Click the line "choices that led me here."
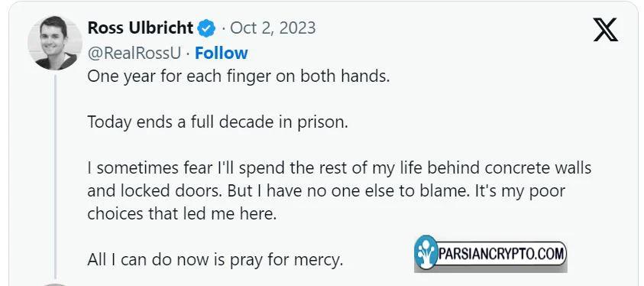Viewport: 644px width, 286px height. (182, 214)
